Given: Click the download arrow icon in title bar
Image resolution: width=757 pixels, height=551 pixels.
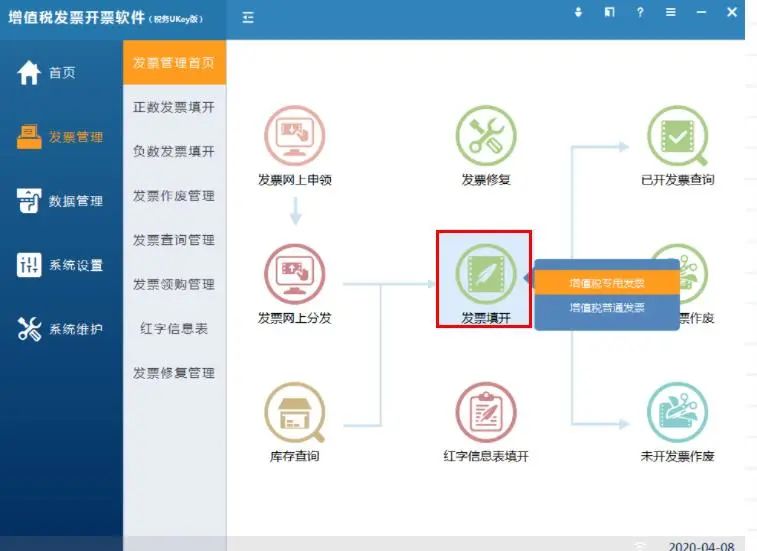Looking at the screenshot, I should tap(578, 12).
